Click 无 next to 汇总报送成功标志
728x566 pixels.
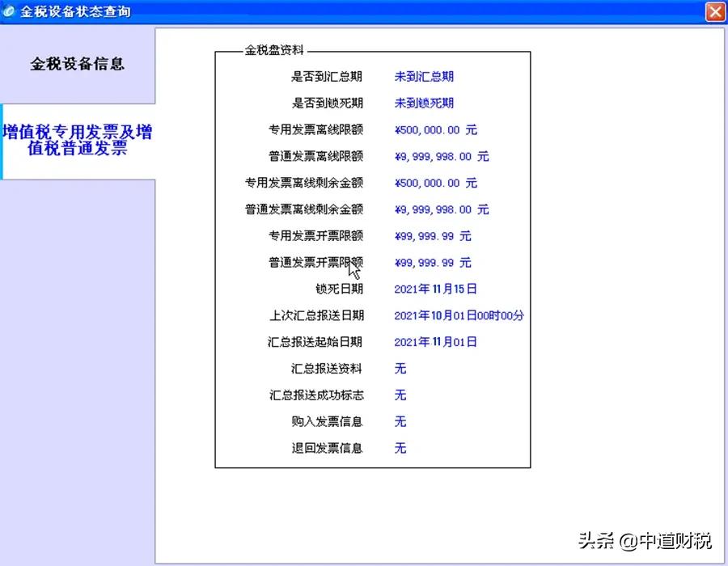400,395
